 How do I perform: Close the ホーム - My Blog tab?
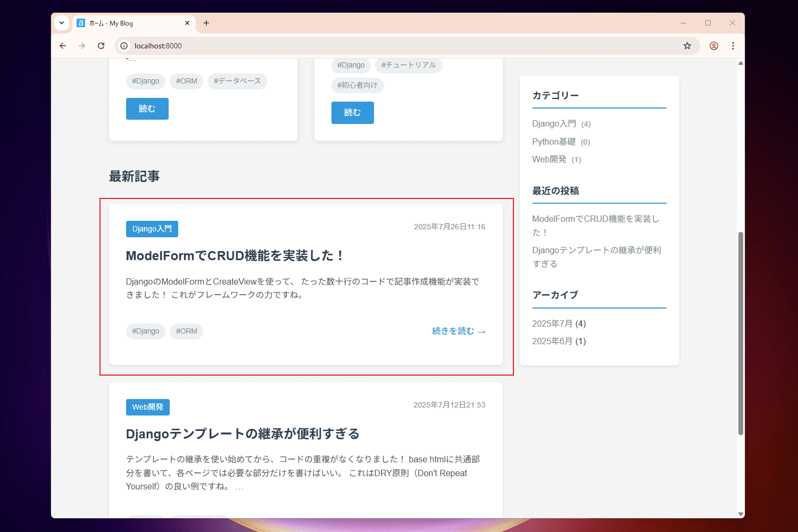[187, 23]
